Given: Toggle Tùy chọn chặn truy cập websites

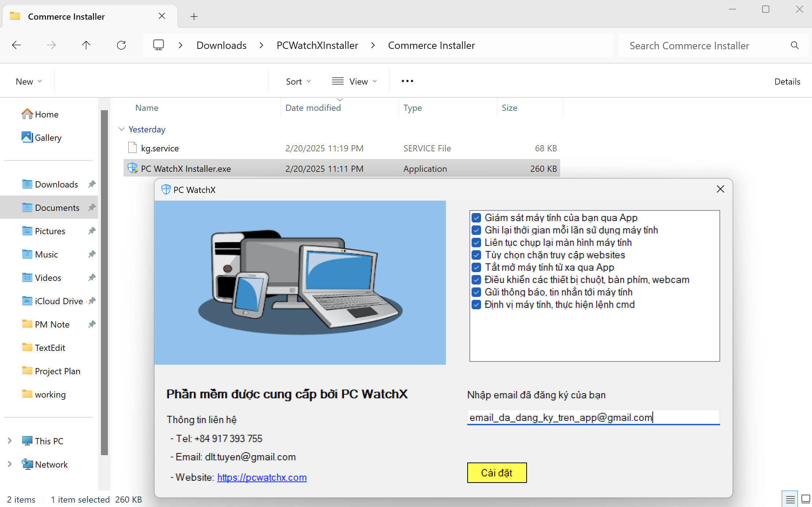Looking at the screenshot, I should coord(476,255).
